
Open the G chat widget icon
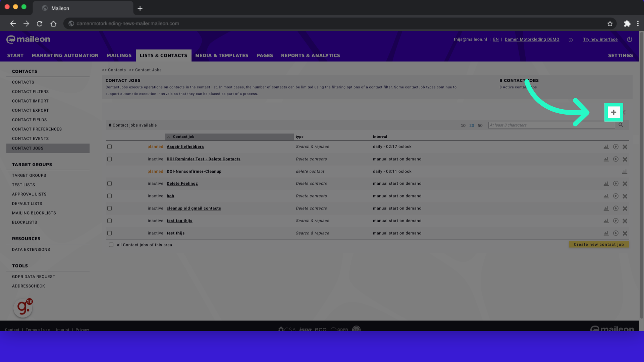pos(23,308)
